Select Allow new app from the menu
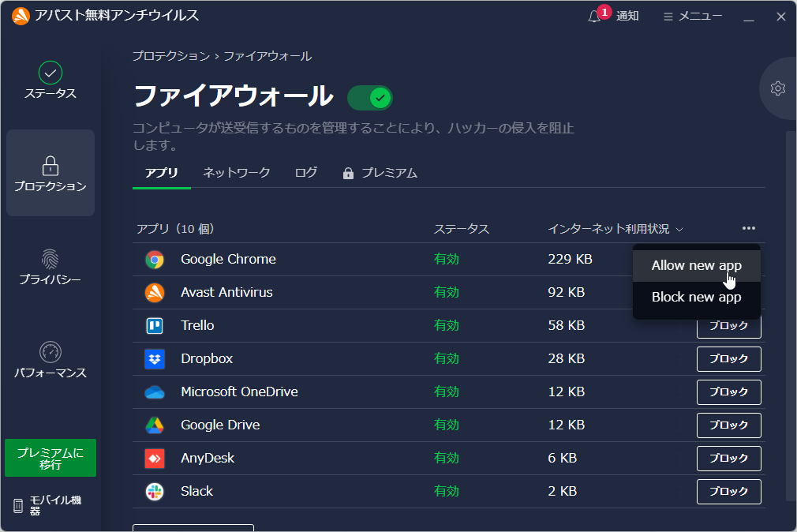The height and width of the screenshot is (532, 797). 696,265
